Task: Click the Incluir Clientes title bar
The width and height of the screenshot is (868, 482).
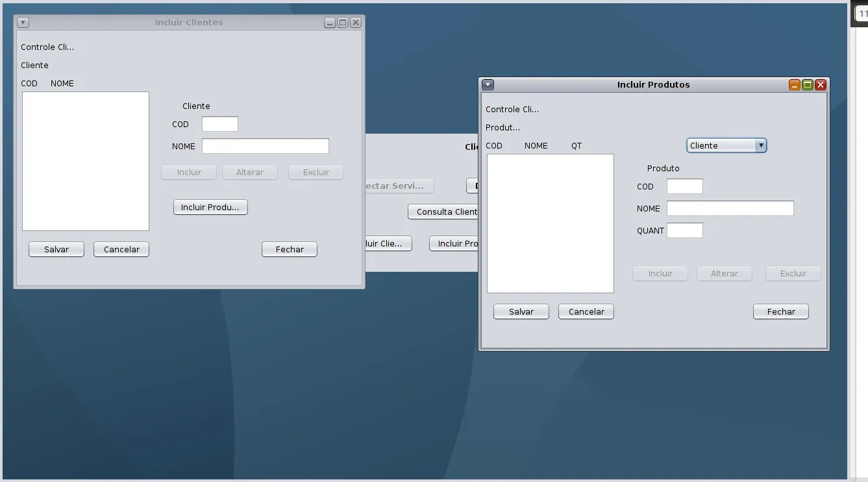Action: click(x=189, y=22)
